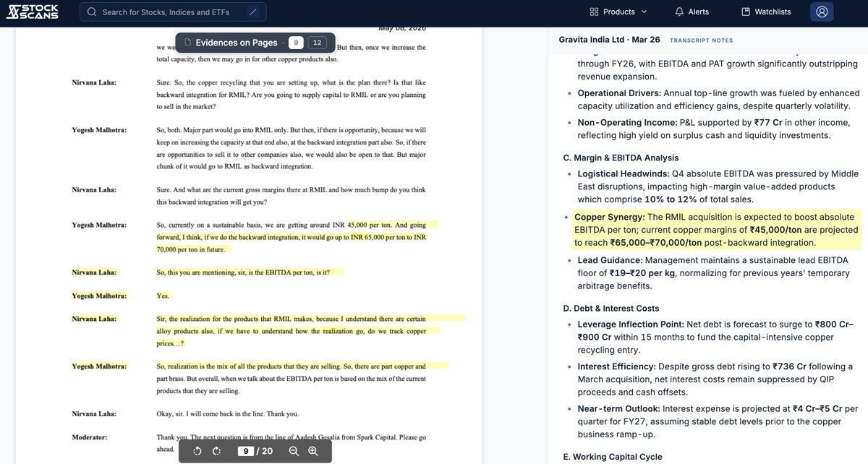
Task: Zoom in on the transcript document
Action: tap(312, 451)
